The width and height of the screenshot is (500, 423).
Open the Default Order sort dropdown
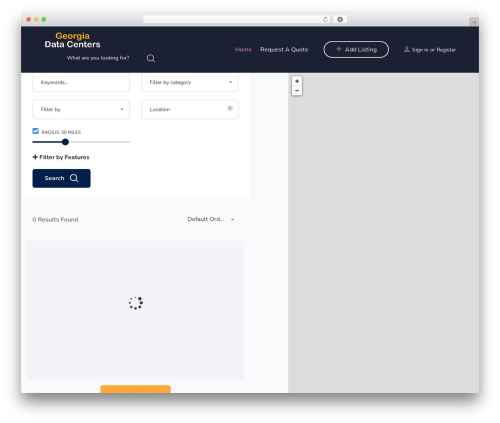(x=211, y=219)
